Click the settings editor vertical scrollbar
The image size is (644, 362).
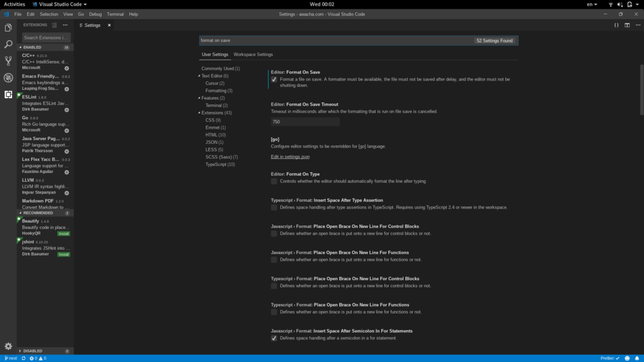pos(642,89)
